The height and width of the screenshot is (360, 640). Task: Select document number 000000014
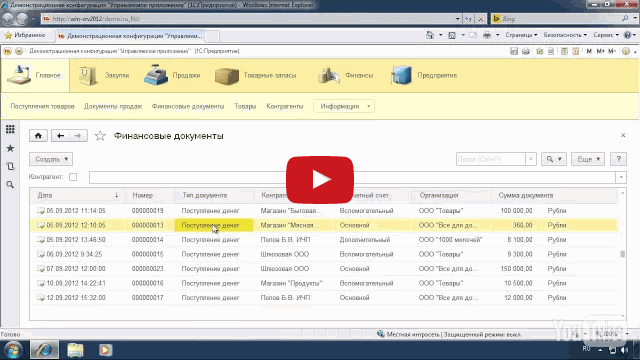[148, 240]
